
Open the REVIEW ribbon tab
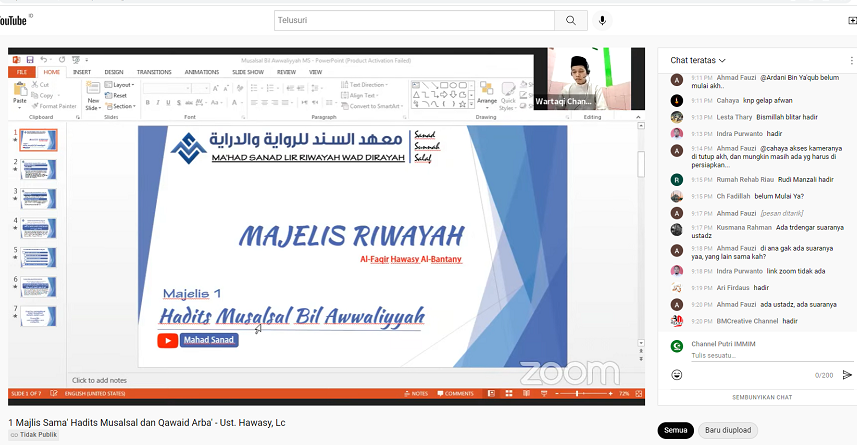click(x=286, y=72)
